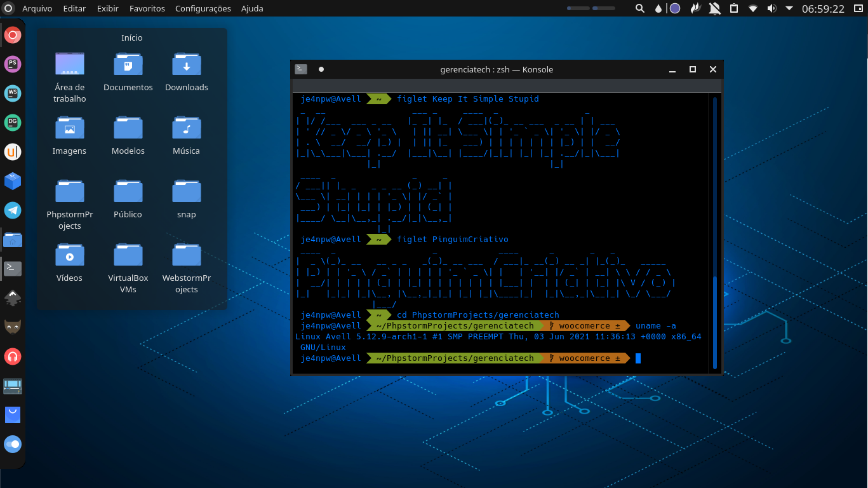Click the flame tray icon
Image resolution: width=868 pixels, height=488 pixels.
click(x=695, y=8)
